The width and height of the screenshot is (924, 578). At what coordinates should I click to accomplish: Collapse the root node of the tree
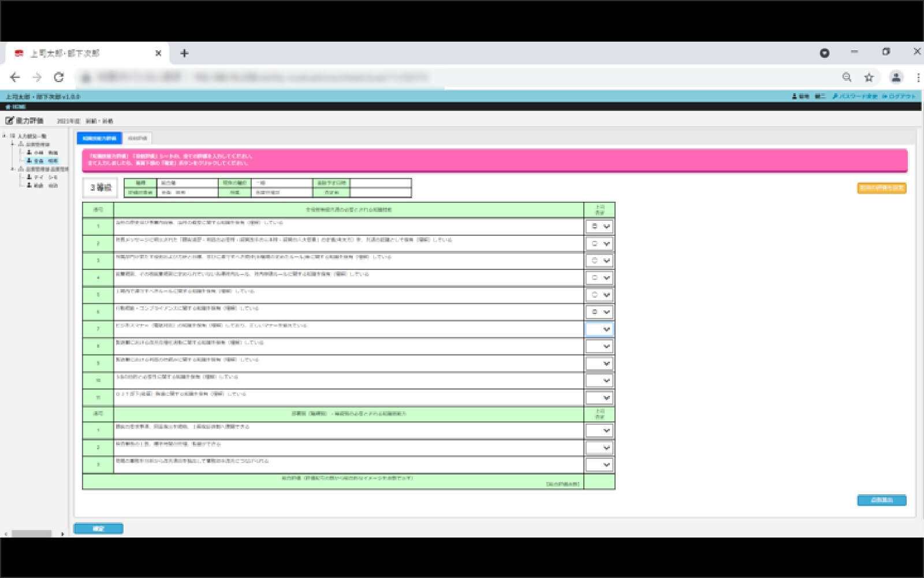click(x=5, y=136)
